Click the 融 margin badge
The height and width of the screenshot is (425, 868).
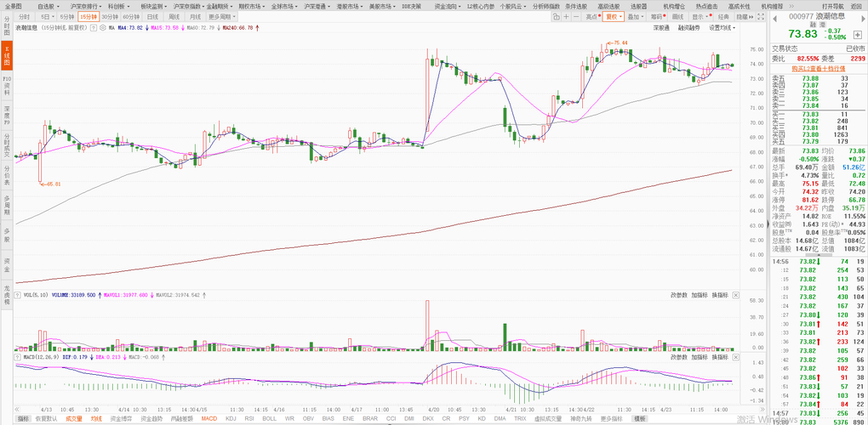pyautogui.click(x=813, y=25)
